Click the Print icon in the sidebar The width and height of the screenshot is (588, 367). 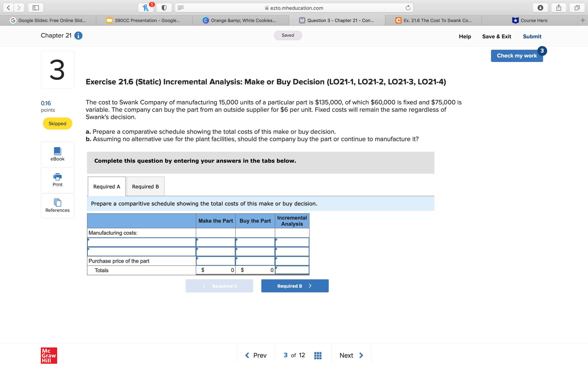coord(57,177)
